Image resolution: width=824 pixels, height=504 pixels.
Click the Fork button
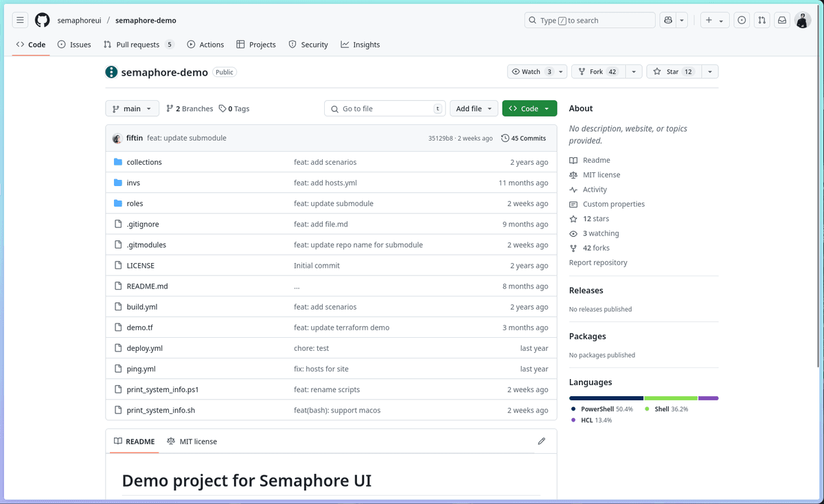click(x=598, y=71)
